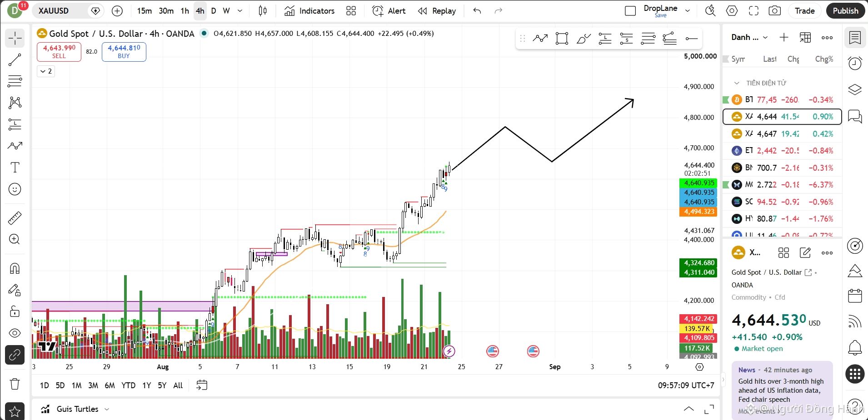Change the candlestick chart type
The height and width of the screenshot is (420, 868).
point(263,11)
